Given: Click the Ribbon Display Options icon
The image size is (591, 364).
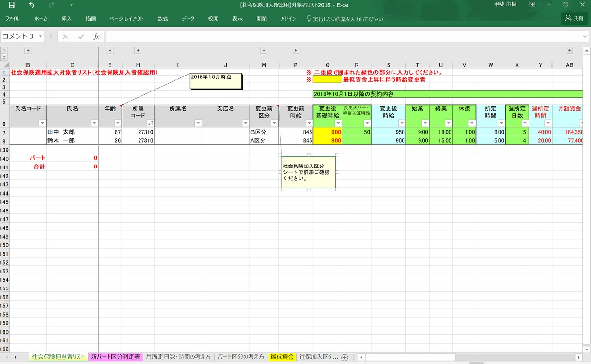Looking at the screenshot, I should pos(533,5).
